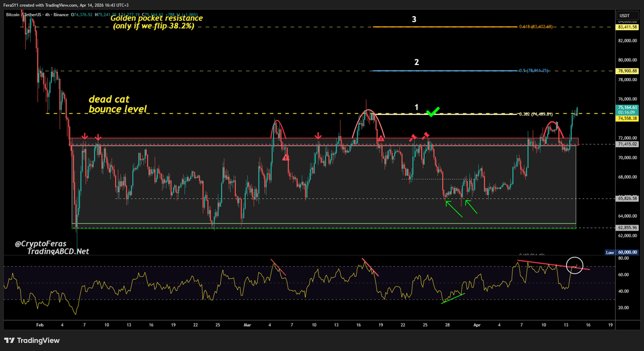Click the TradingABCD.Net text label
The image size is (644, 351).
coord(58,252)
